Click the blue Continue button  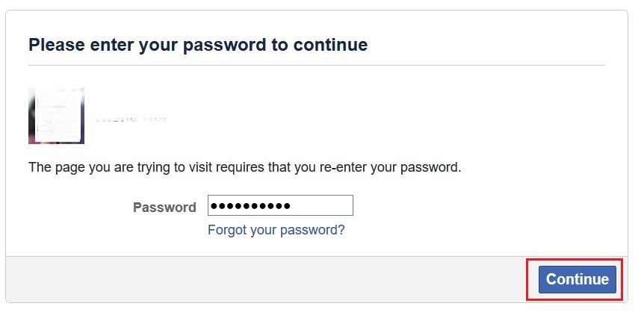pos(577,279)
